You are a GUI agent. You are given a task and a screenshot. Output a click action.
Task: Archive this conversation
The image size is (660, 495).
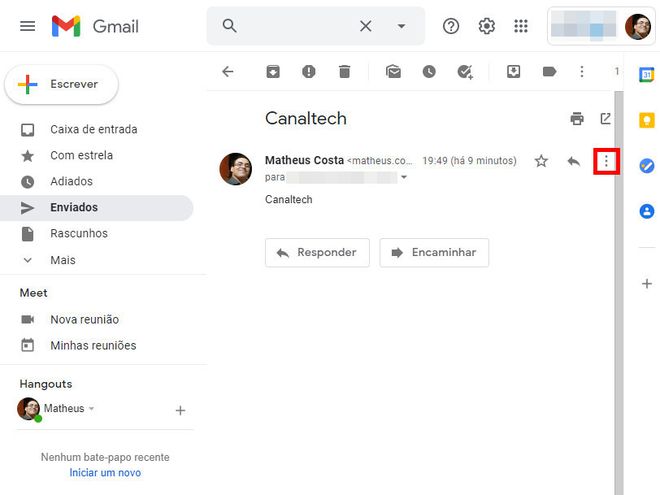tap(273, 72)
